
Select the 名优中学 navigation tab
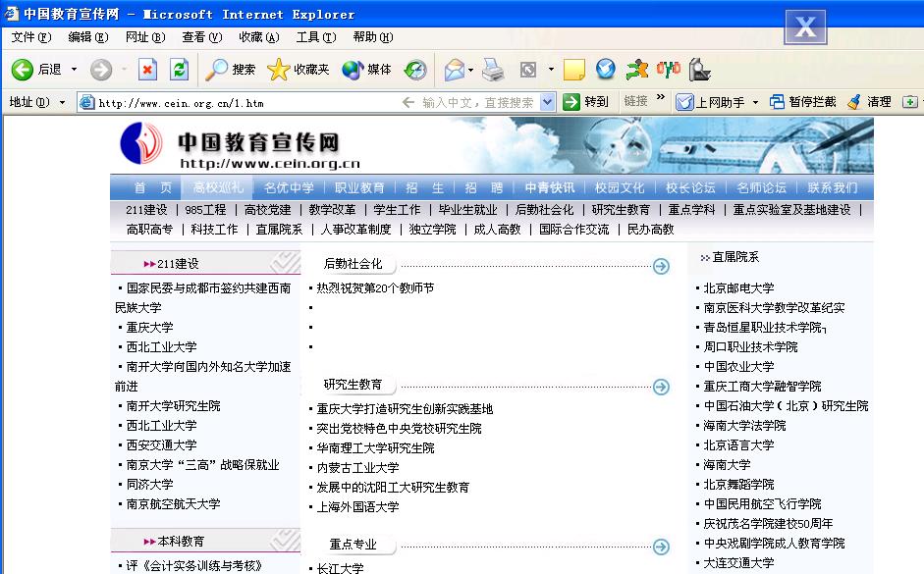click(289, 187)
